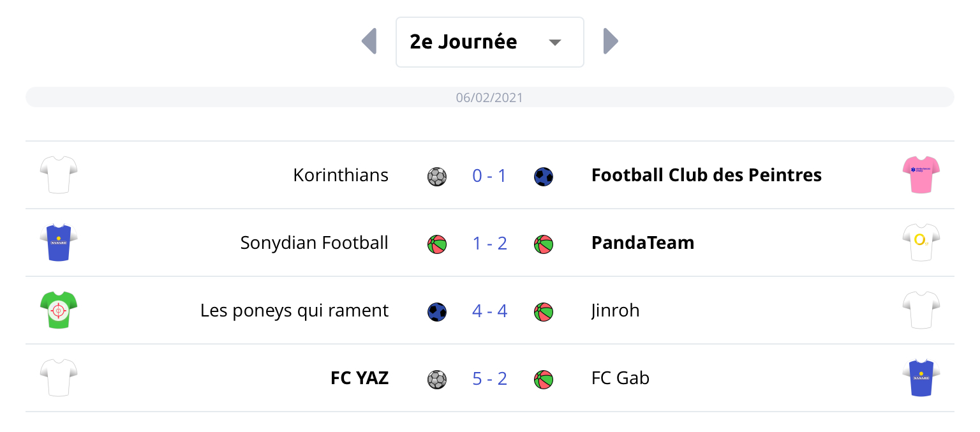Click Sonydian Football blue jersey icon
980x432 pixels.
59,242
